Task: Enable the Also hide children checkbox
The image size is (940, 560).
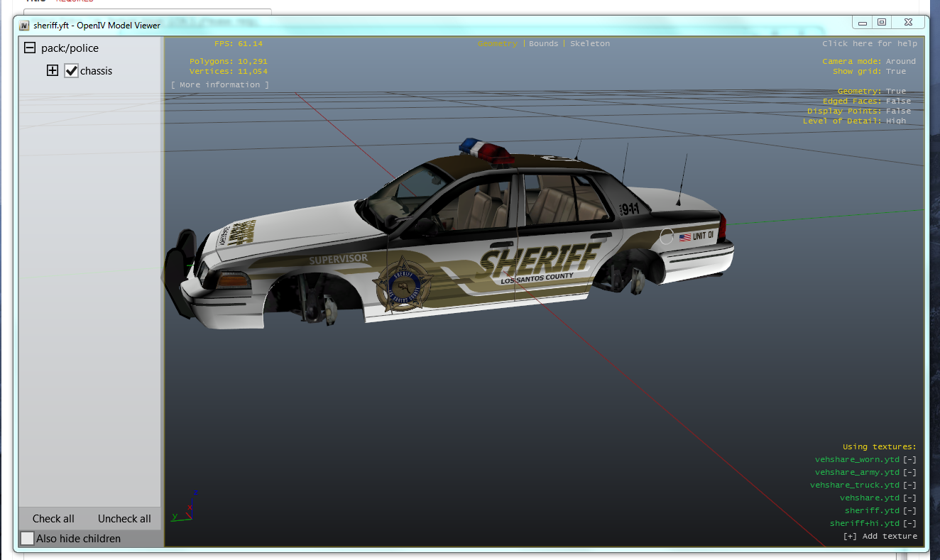Action: (x=27, y=539)
